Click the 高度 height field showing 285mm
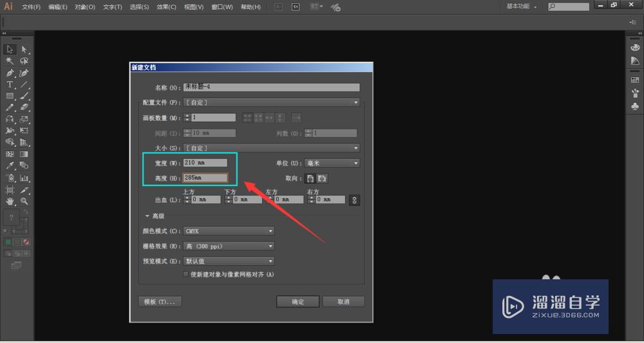The height and width of the screenshot is (343, 644). click(205, 178)
